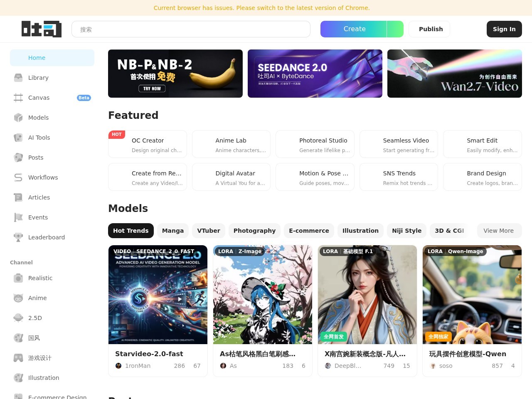
Task: Open the OC Creator featured card
Action: pyautogui.click(x=148, y=144)
